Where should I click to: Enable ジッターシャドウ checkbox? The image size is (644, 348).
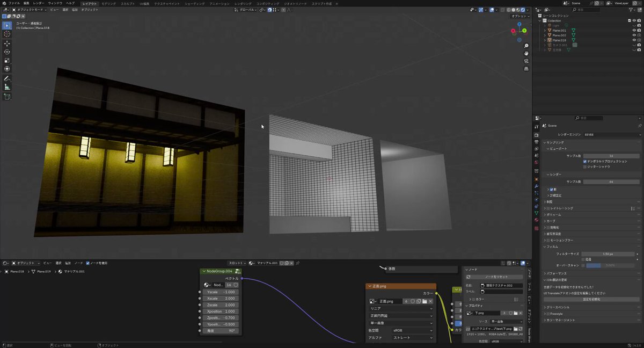585,166
